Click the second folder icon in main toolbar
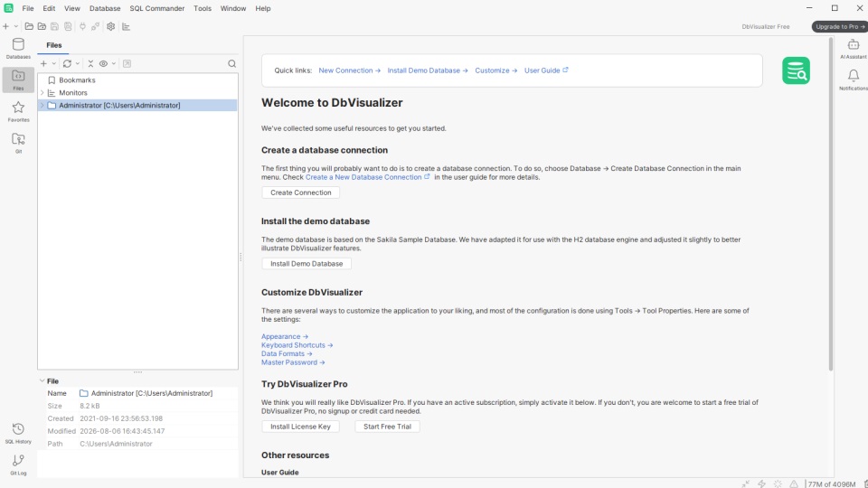 (42, 26)
